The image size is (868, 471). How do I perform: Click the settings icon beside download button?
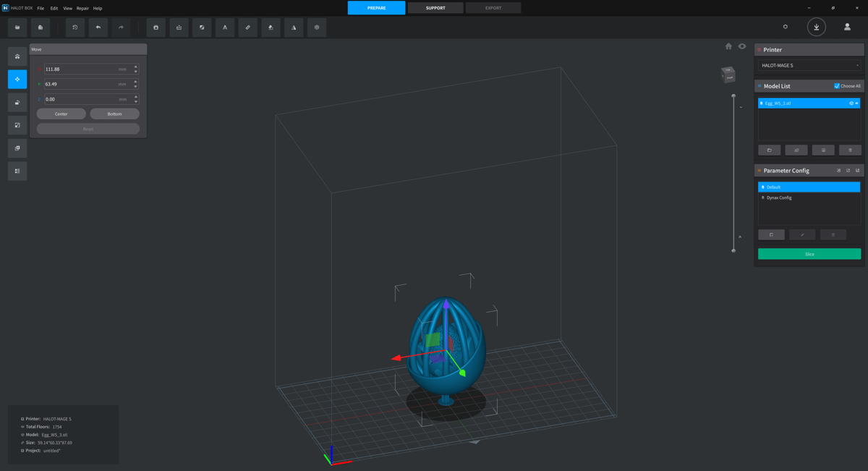tap(786, 27)
